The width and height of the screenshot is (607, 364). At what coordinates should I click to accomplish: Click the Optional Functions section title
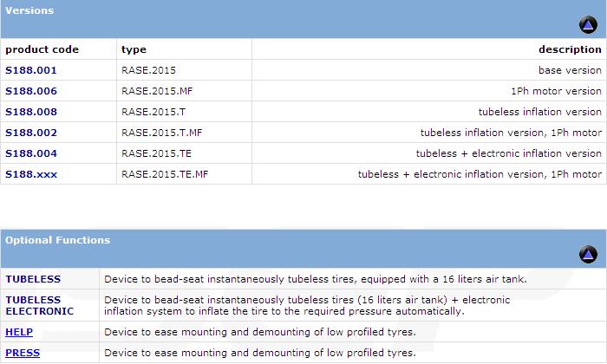[58, 240]
